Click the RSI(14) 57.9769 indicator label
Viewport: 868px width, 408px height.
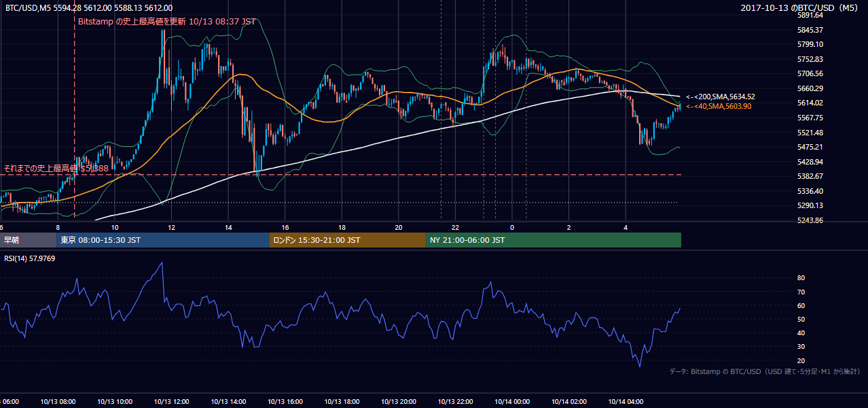30,258
